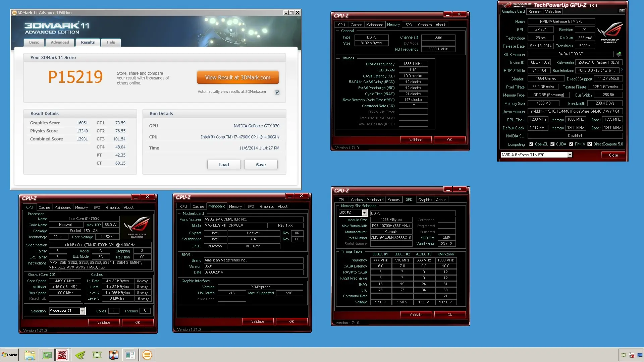Take a GPU-Z screenshot with the camera icon

coord(622,11)
